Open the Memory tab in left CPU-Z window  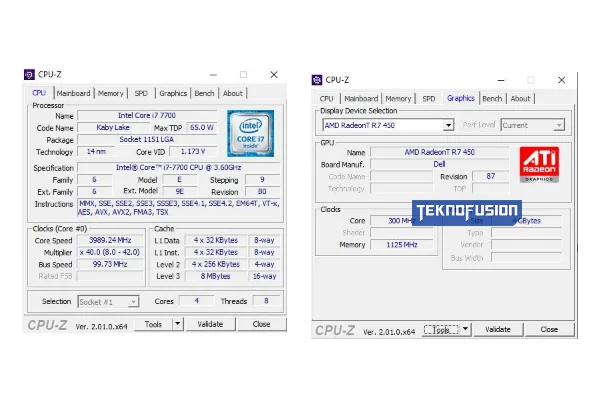click(x=111, y=93)
